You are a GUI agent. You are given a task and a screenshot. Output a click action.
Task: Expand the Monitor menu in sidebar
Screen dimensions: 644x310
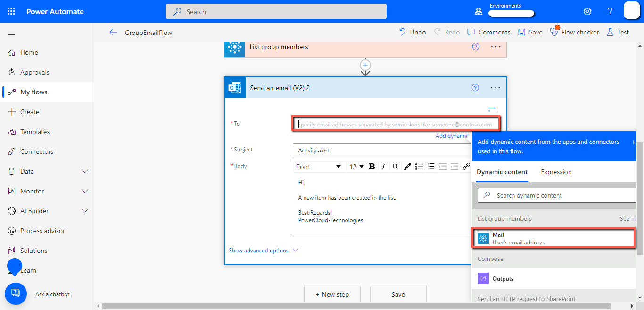pos(85,191)
